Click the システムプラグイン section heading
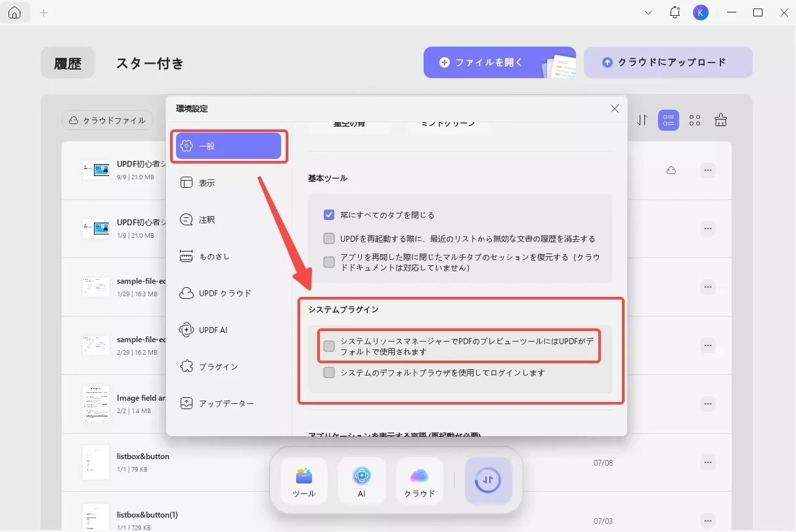Viewport: 796px width, 532px height. coord(343,309)
